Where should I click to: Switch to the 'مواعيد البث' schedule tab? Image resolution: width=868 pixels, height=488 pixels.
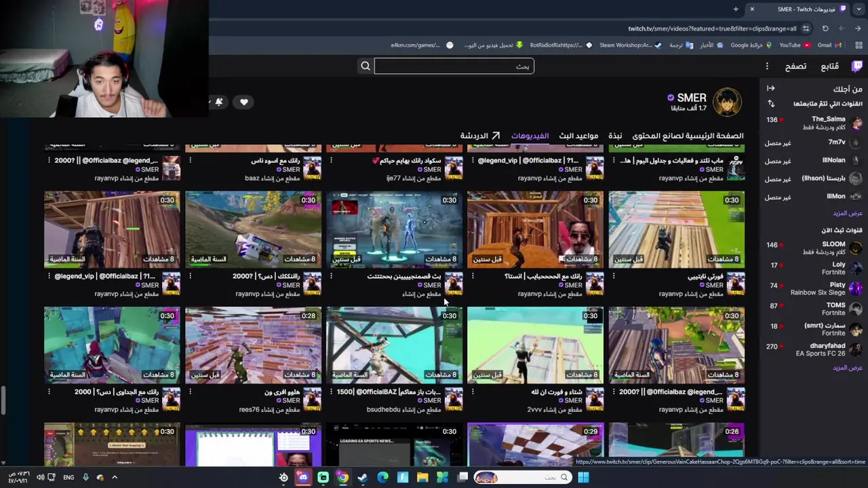(x=578, y=136)
